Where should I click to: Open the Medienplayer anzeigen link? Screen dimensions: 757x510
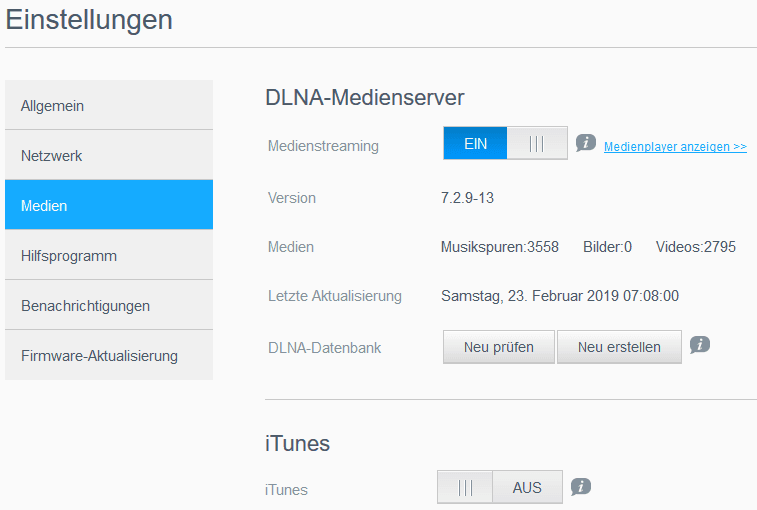click(x=675, y=146)
